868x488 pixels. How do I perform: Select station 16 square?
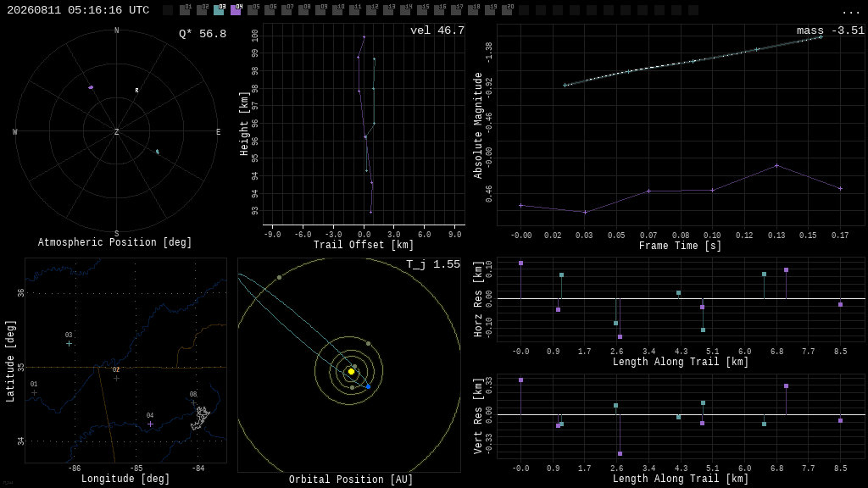pyautogui.click(x=439, y=10)
